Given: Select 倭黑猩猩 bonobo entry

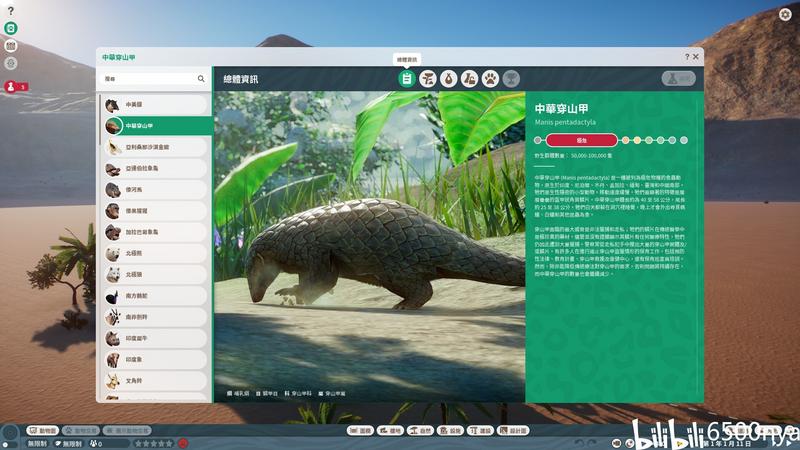Looking at the screenshot, I should click(156, 211).
